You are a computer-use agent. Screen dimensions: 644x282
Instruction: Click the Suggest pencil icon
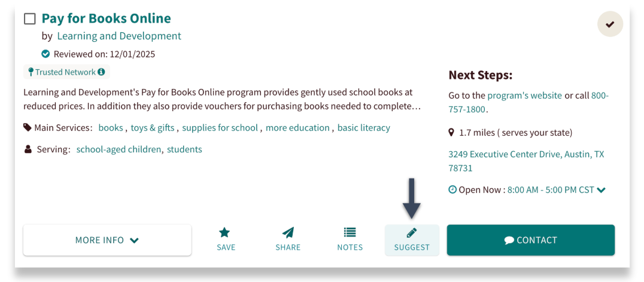[x=412, y=233]
